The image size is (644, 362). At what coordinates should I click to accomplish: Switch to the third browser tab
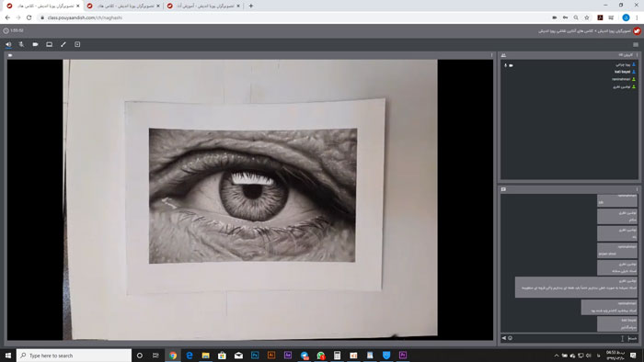tap(203, 6)
